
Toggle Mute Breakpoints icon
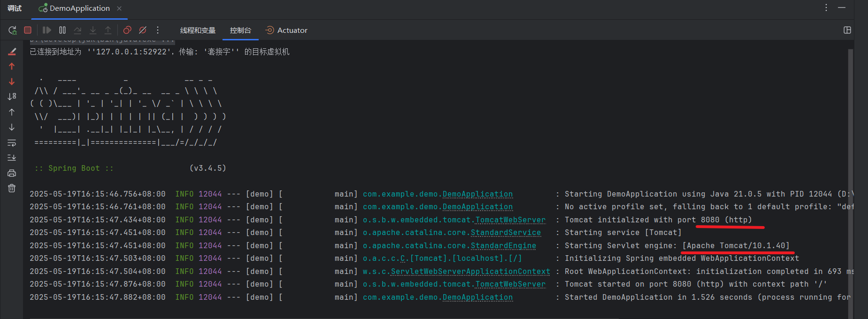[x=143, y=30]
